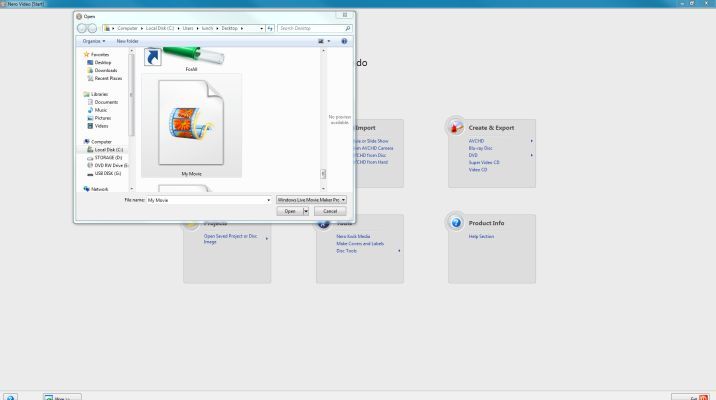
Task: Click Local Disk (C:) in the address breadcrumb
Action: [160, 28]
